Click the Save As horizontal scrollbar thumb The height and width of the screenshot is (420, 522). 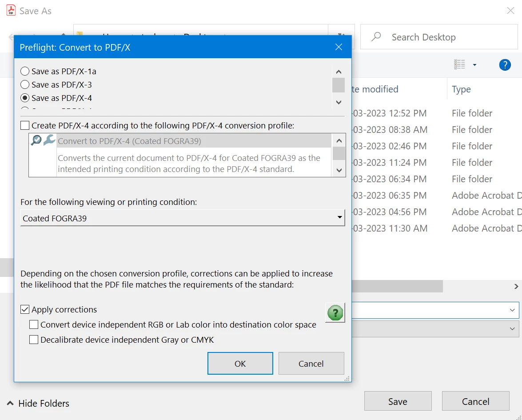pos(397,286)
